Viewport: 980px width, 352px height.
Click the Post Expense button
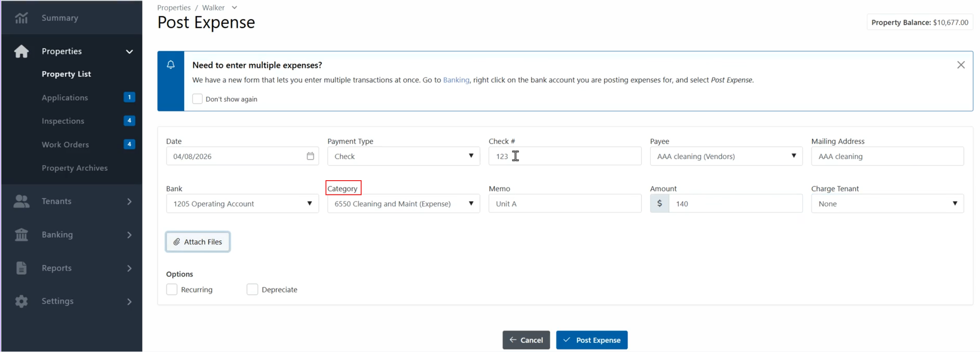[x=592, y=340]
